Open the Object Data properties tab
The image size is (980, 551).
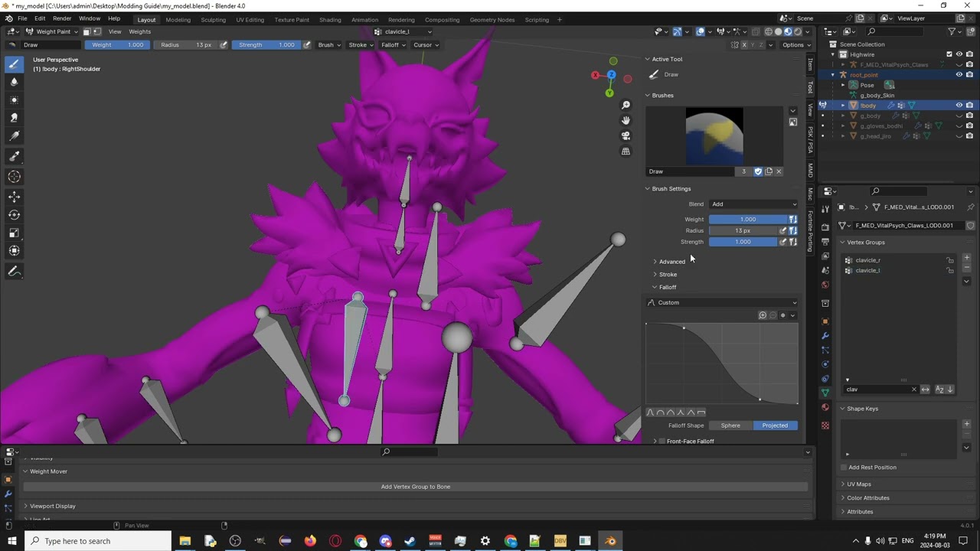coord(825,393)
